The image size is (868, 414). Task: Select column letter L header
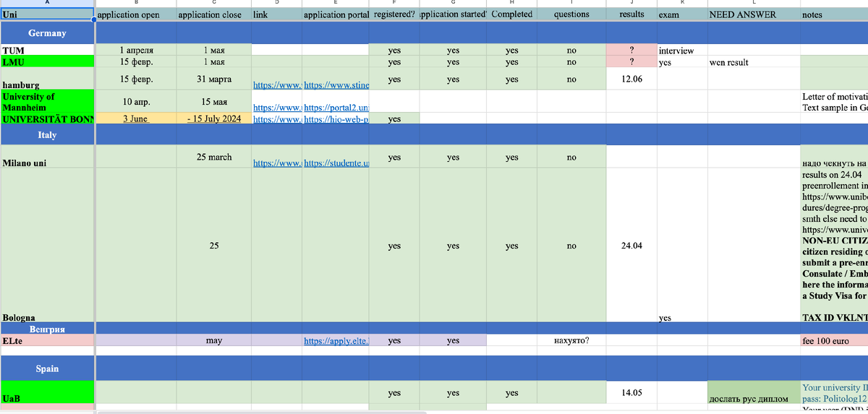point(754,4)
